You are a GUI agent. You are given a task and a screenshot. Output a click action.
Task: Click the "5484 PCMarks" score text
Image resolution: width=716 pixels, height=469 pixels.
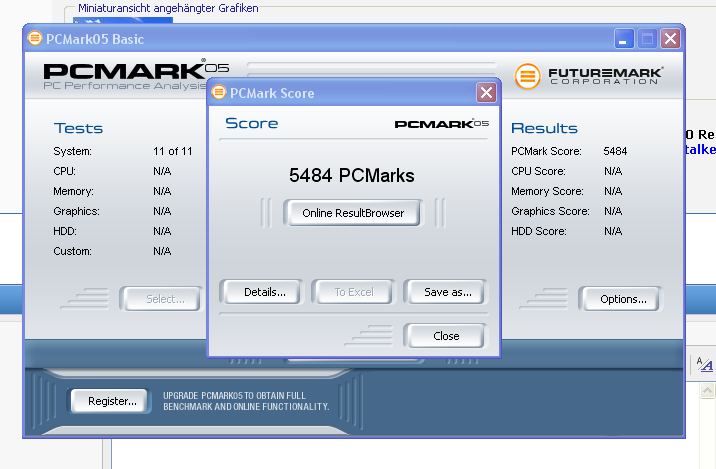[352, 175]
